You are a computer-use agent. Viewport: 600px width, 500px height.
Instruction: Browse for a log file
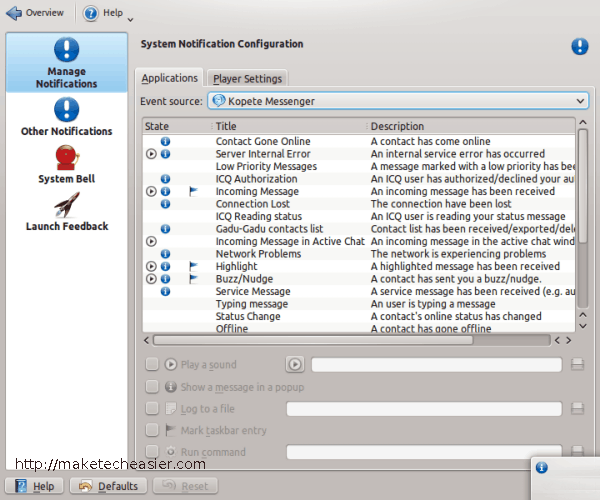[x=577, y=409]
